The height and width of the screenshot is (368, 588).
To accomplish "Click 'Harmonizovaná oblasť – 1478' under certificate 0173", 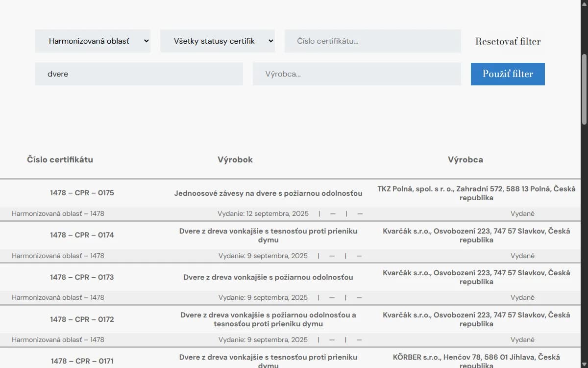I will click(58, 297).
